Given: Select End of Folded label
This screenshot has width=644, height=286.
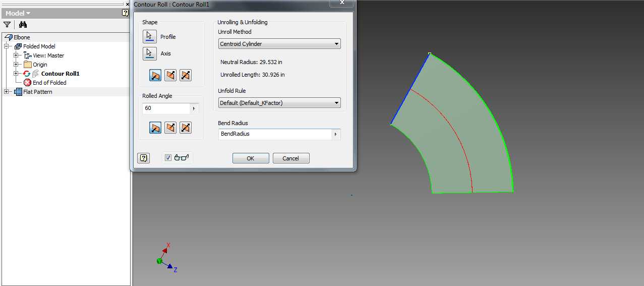Looking at the screenshot, I should point(50,83).
